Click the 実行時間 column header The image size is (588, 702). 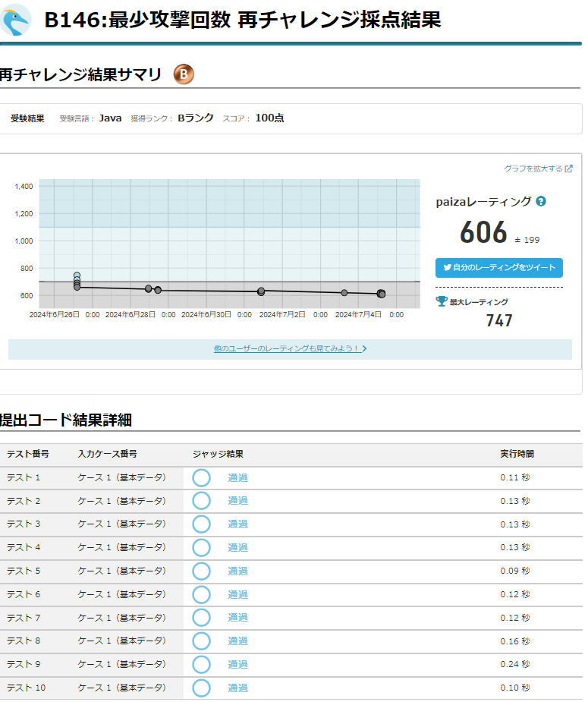click(x=517, y=454)
